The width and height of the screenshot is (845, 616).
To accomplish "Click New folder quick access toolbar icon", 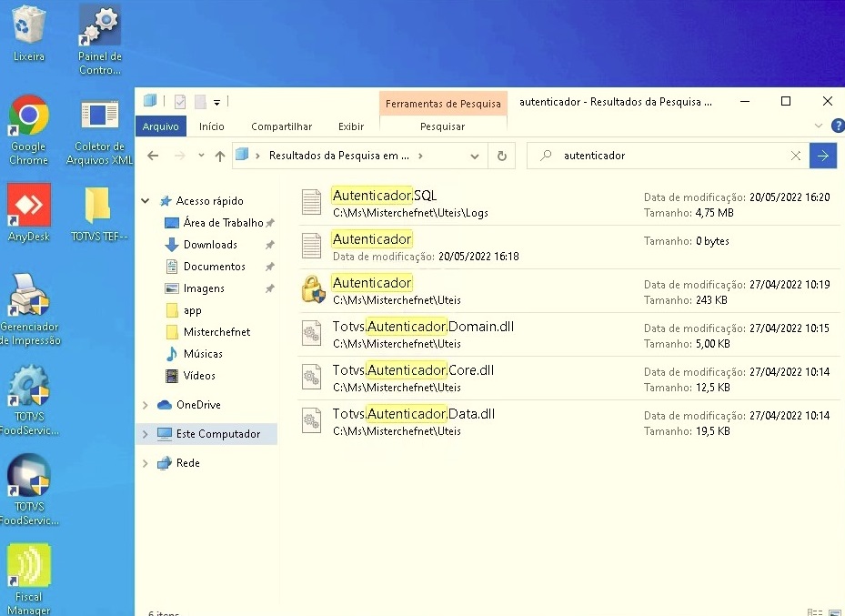I will pos(200,101).
